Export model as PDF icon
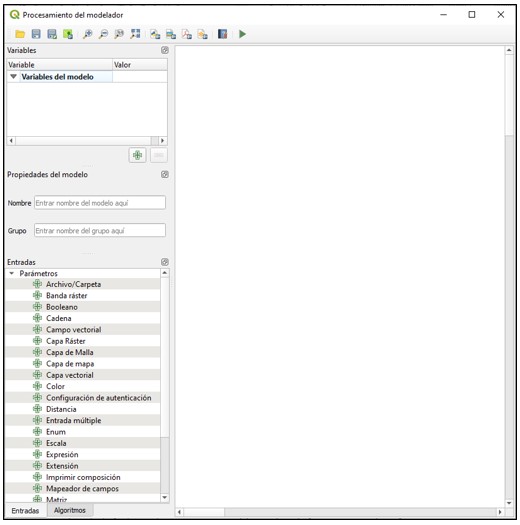This screenshot has height=525, width=520. click(x=187, y=34)
